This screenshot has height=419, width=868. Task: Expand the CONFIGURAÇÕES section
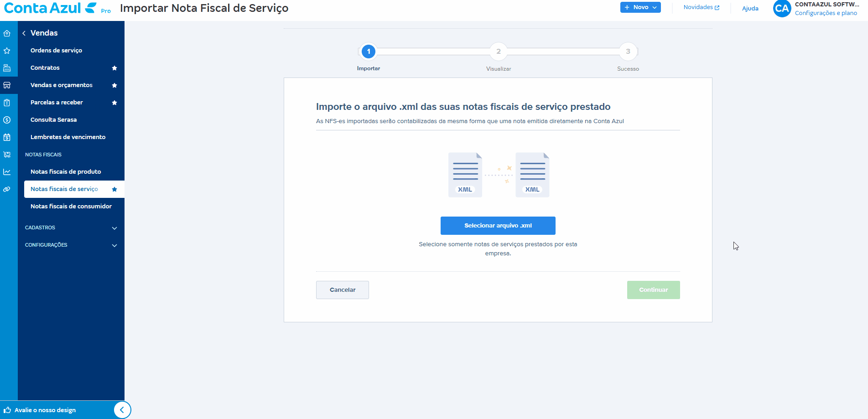[x=71, y=245]
